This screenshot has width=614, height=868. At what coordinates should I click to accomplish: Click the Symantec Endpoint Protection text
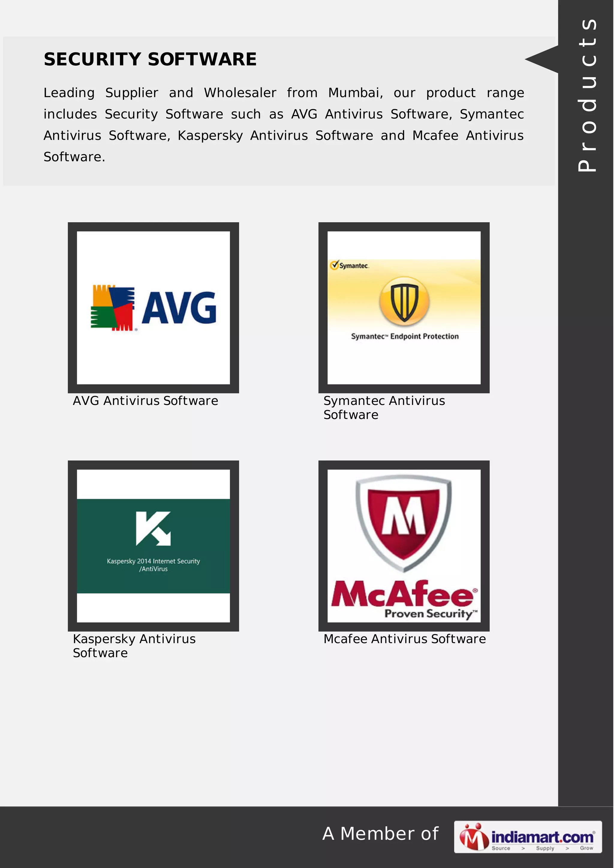404,336
